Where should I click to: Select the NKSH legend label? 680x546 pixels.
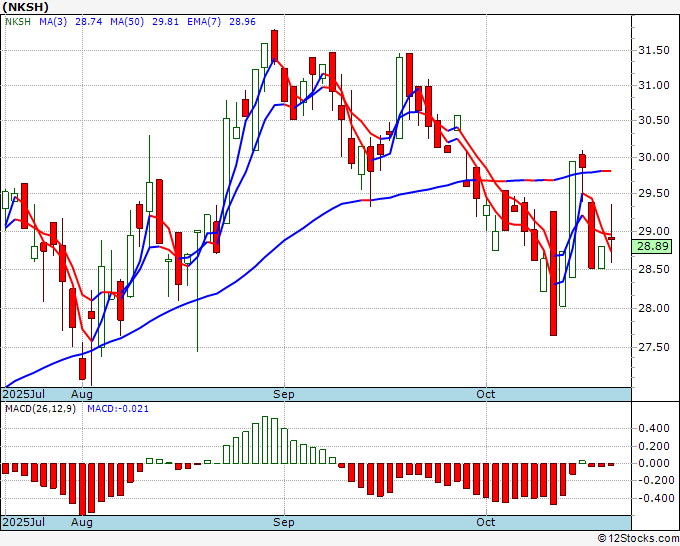(x=18, y=22)
